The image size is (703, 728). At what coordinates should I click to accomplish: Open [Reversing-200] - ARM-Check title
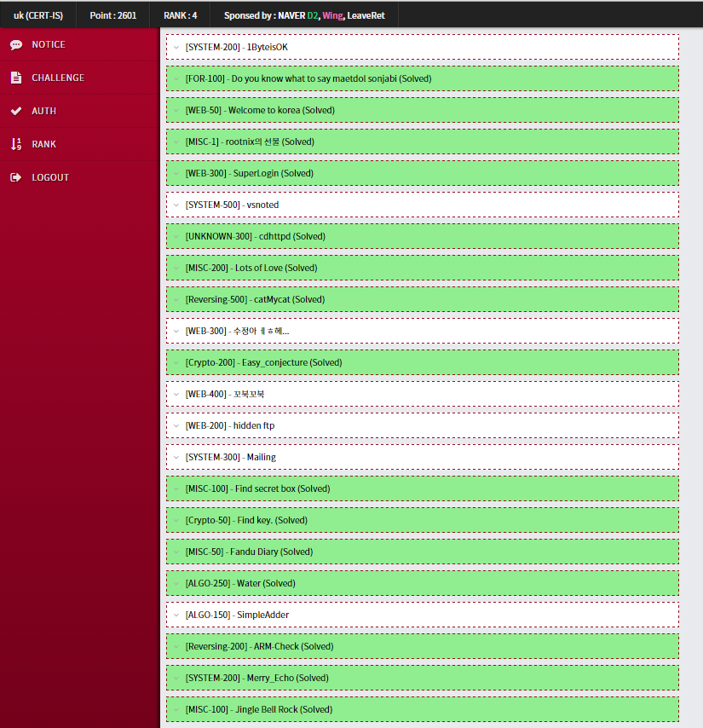259,647
